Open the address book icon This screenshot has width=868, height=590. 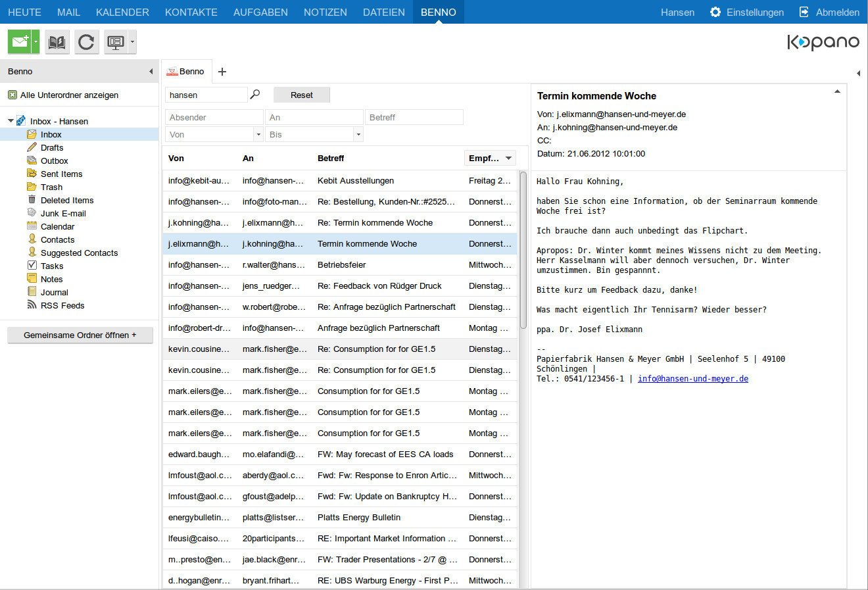point(57,42)
